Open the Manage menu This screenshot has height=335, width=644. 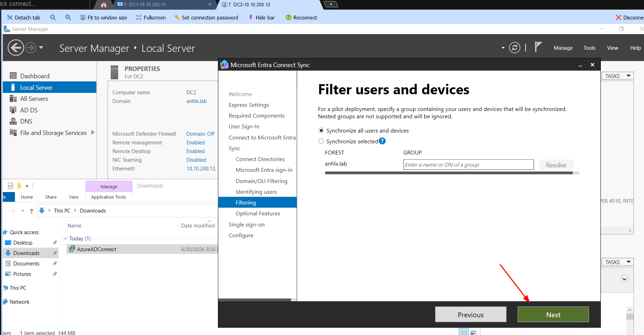pos(563,48)
